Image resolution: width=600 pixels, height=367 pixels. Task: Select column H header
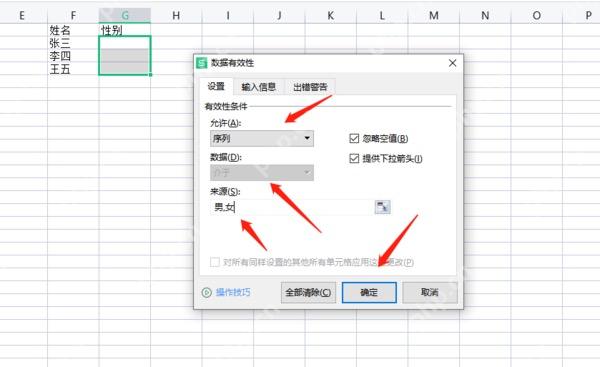pyautogui.click(x=176, y=16)
